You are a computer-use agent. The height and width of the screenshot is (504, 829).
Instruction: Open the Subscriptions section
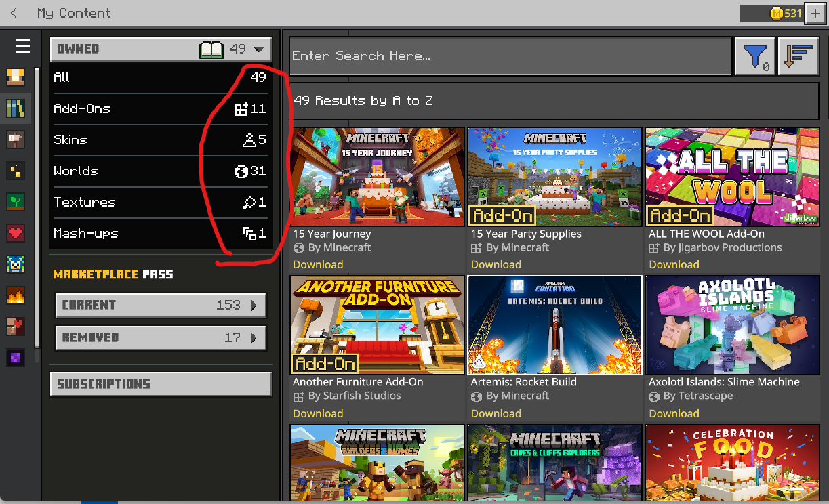pyautogui.click(x=161, y=384)
